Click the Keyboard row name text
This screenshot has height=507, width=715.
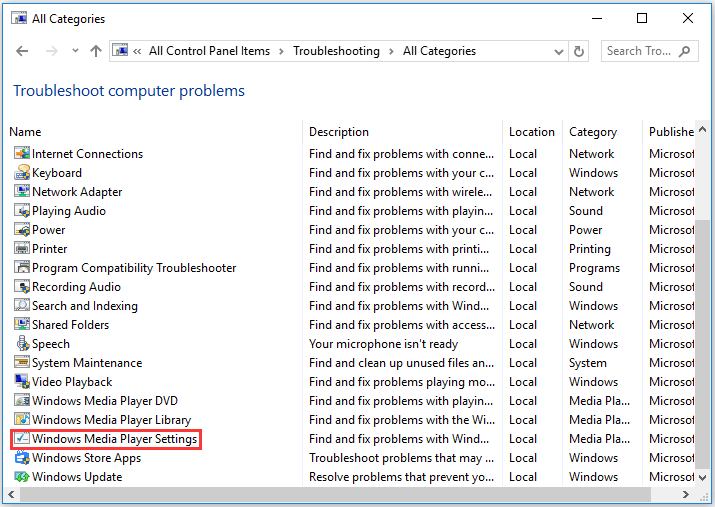pos(57,173)
